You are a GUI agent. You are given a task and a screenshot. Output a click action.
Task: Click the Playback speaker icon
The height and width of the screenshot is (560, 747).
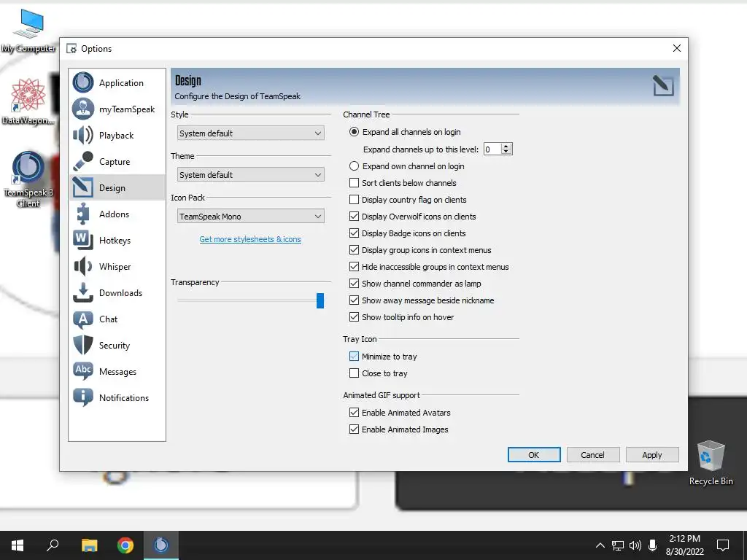pos(83,135)
